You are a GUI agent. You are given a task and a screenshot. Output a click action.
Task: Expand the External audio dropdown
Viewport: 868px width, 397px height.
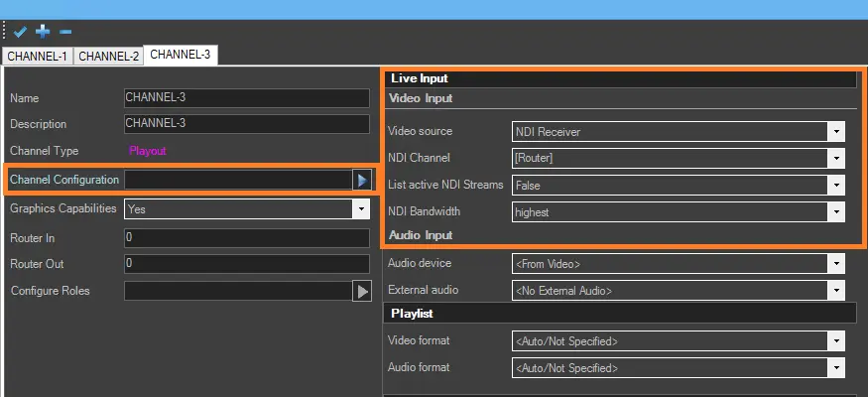[x=837, y=291]
